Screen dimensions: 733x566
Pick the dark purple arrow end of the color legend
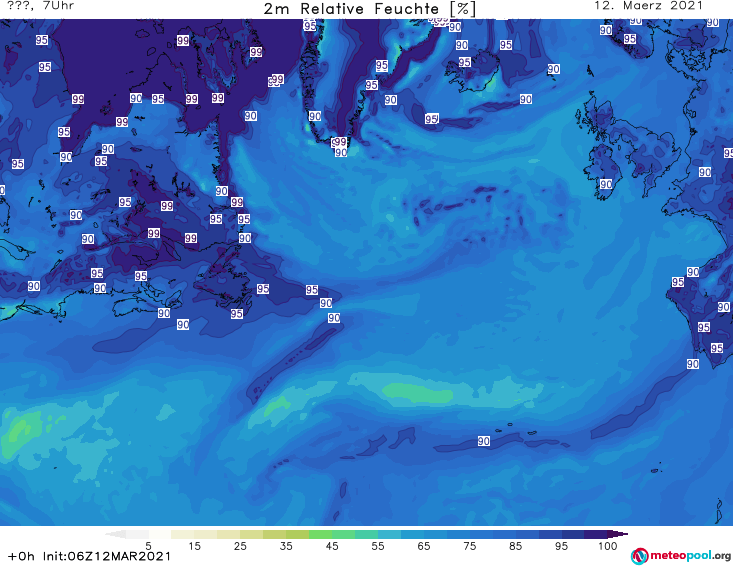[618, 534]
